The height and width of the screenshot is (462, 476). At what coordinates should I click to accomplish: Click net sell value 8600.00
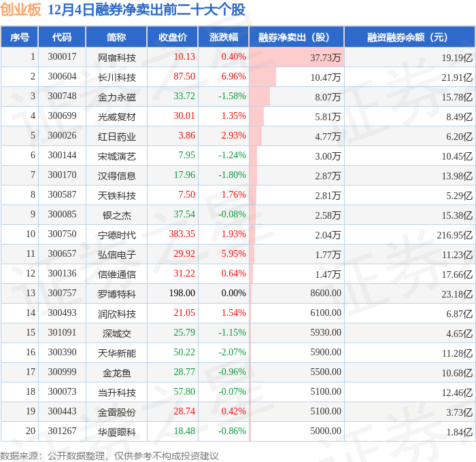pyautogui.click(x=326, y=294)
